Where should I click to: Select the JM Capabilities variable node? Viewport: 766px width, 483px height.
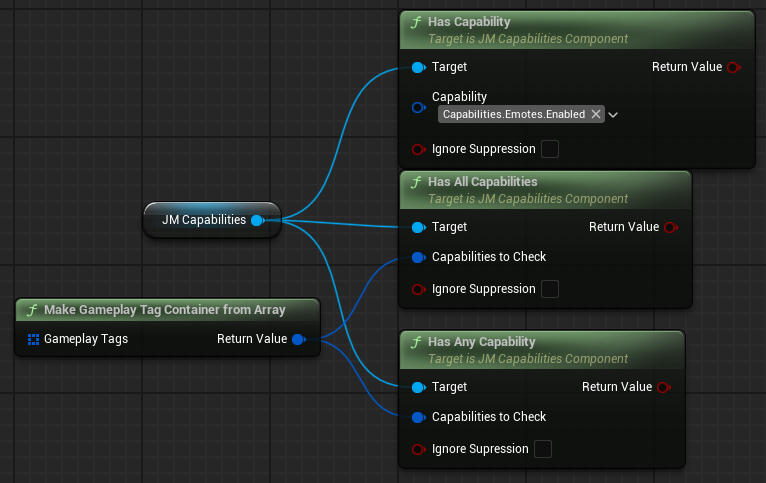point(203,220)
